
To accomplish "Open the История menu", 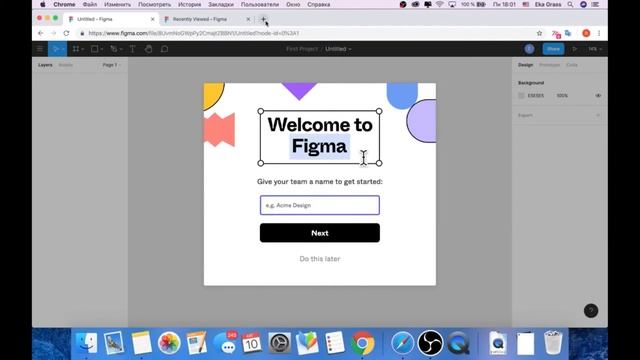I will tap(189, 4).
